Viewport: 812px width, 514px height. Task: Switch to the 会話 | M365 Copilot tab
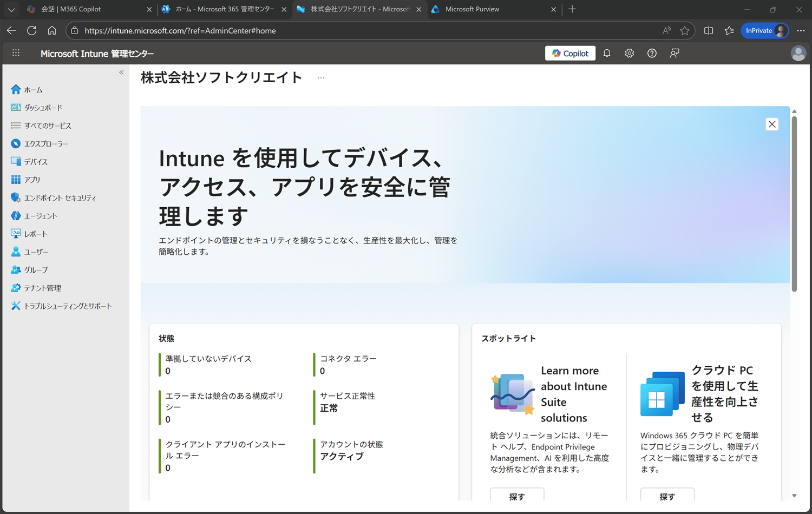(89, 9)
